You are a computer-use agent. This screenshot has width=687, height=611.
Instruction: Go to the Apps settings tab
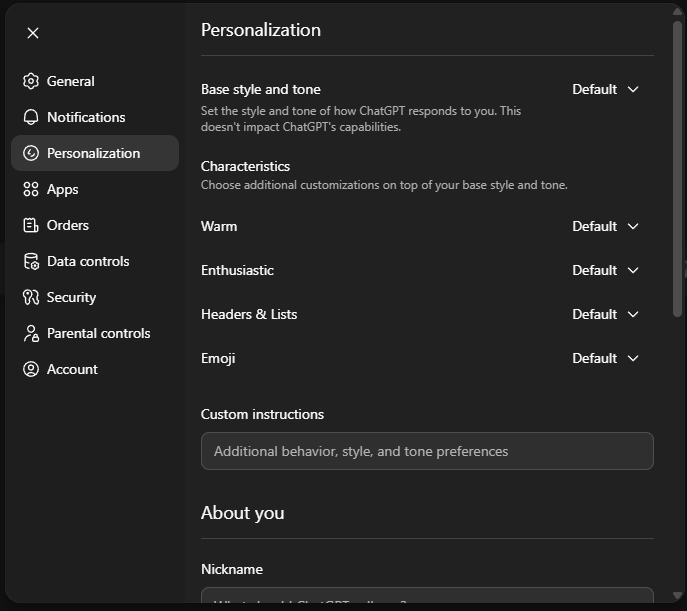[x=95, y=189]
